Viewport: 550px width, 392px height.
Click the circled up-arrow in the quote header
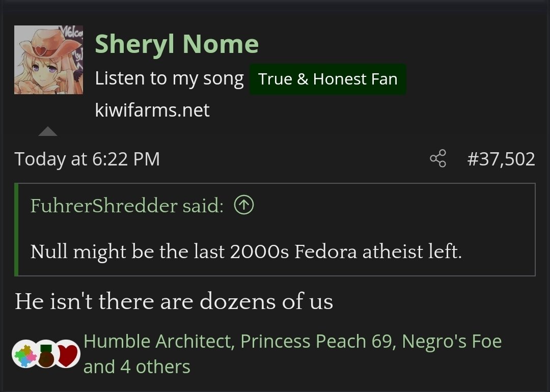[x=244, y=205]
